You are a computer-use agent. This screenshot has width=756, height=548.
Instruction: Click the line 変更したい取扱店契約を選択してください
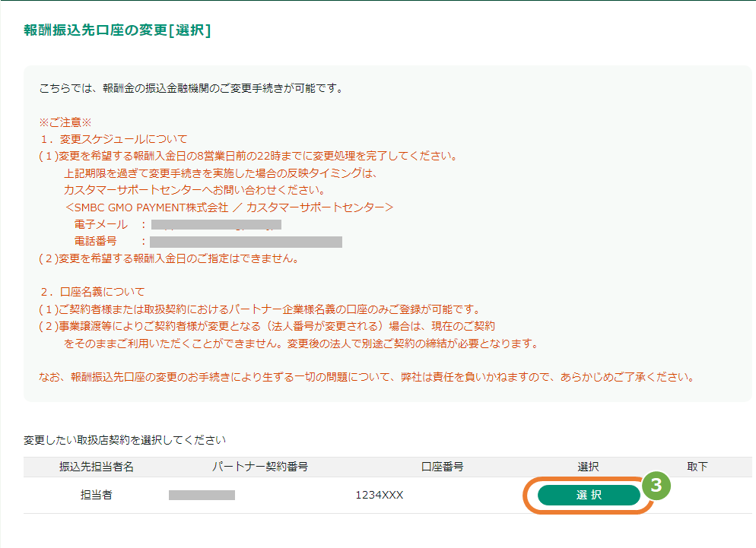pos(125,440)
